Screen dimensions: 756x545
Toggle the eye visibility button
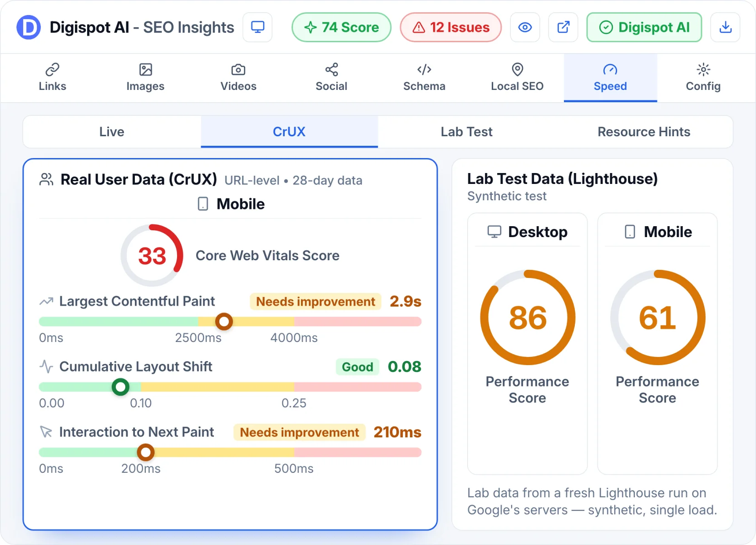tap(525, 27)
